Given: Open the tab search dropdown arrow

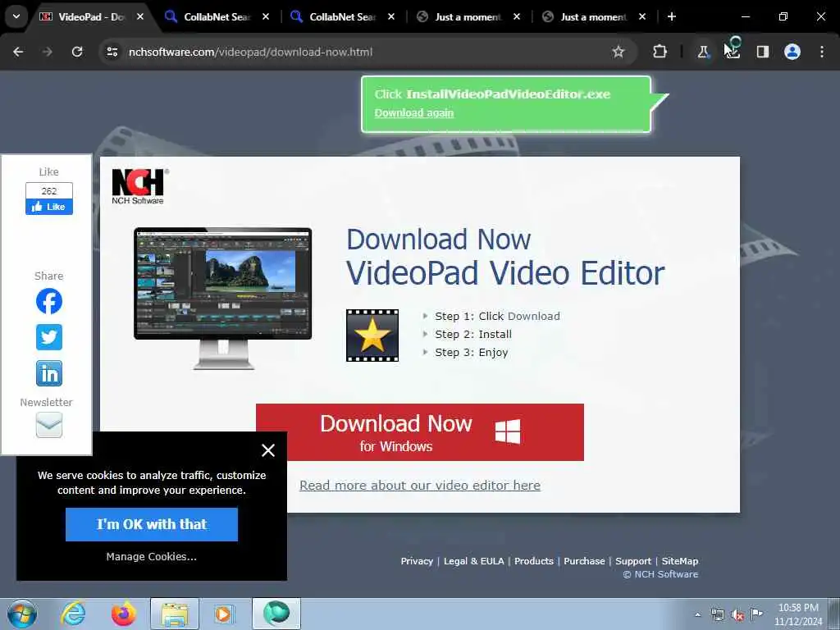Looking at the screenshot, I should (x=16, y=16).
